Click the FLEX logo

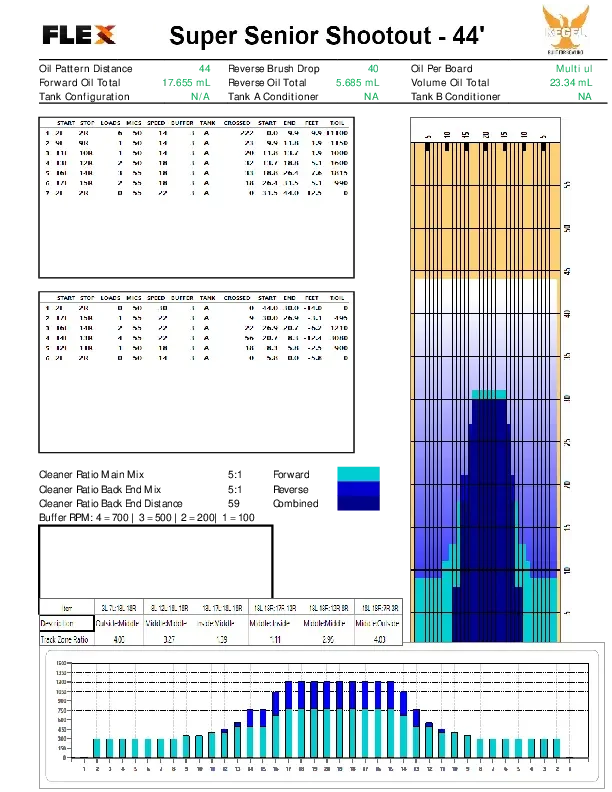click(x=79, y=35)
